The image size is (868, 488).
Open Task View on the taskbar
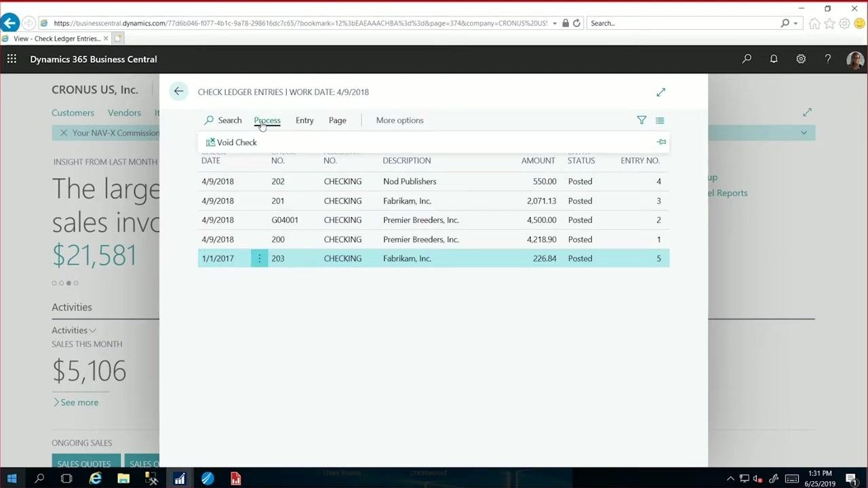(66, 479)
